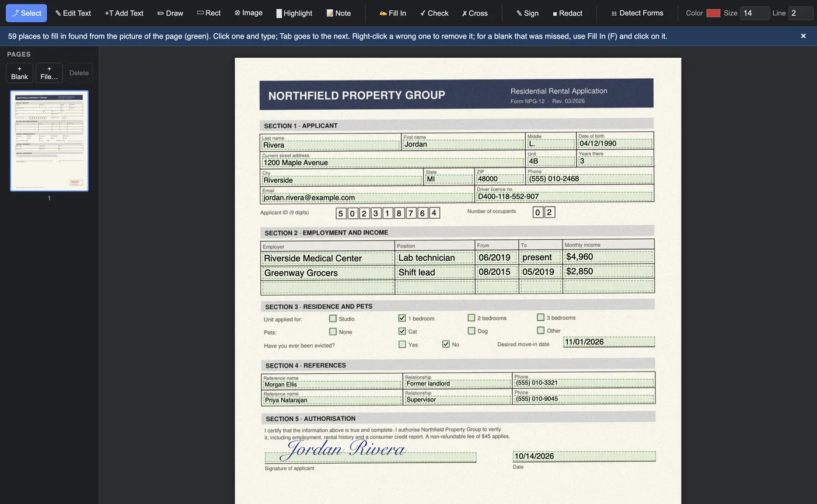Click the Signature of applicant field
Screen dimensions: 817x504
pos(370,457)
